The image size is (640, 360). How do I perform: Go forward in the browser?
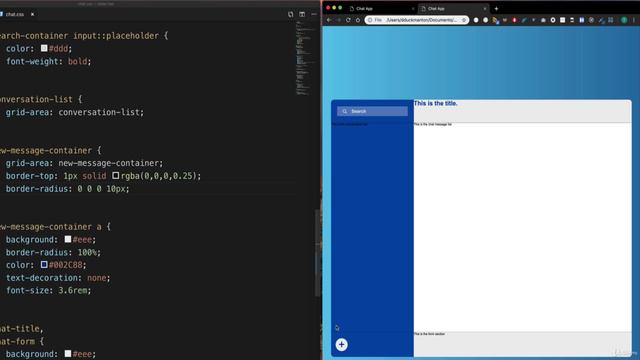(x=338, y=20)
